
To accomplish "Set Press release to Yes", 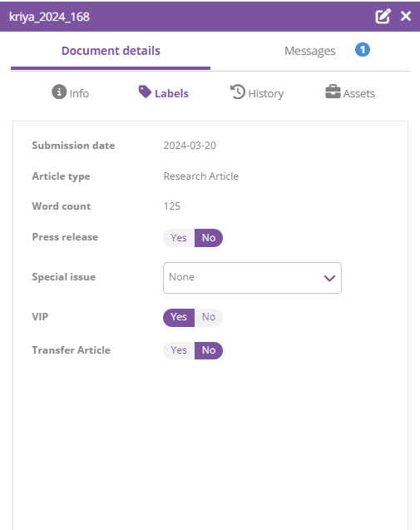I will tap(179, 238).
